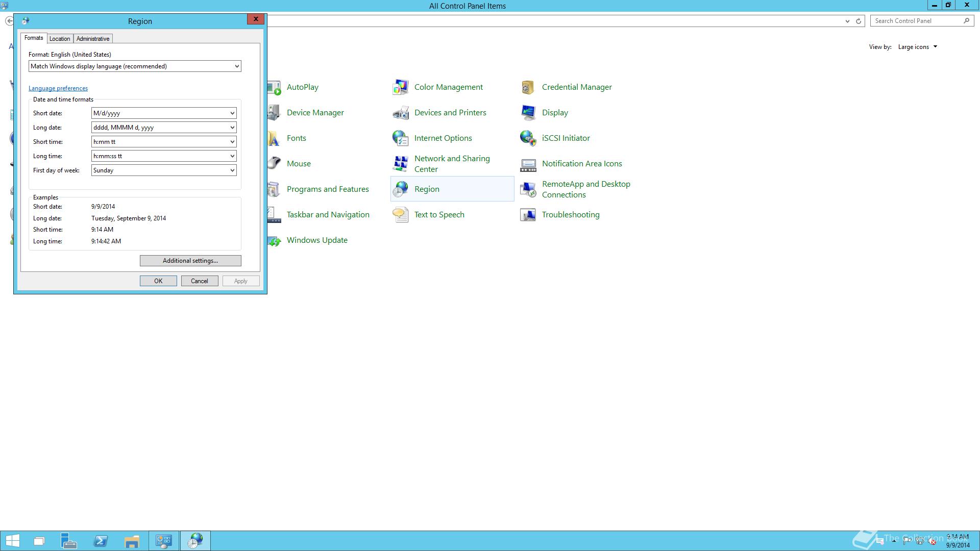
Task: Expand the Short time format dropdown
Action: (x=232, y=142)
